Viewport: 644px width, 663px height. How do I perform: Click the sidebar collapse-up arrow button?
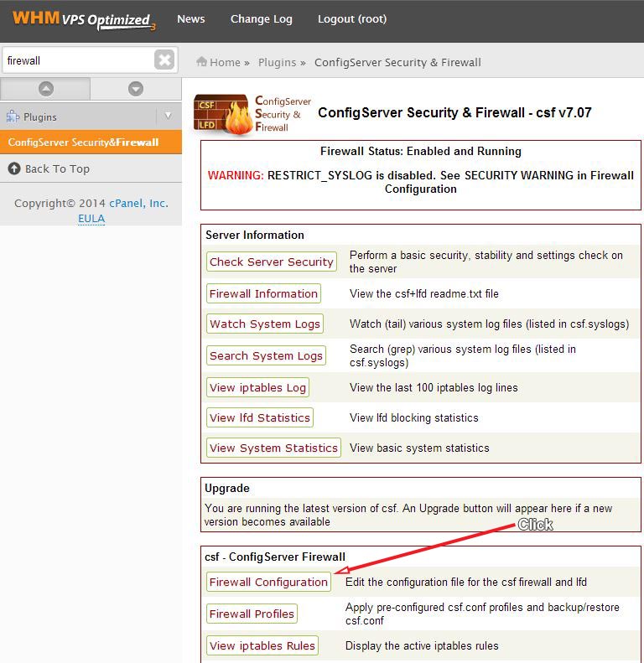pyautogui.click(x=45, y=89)
